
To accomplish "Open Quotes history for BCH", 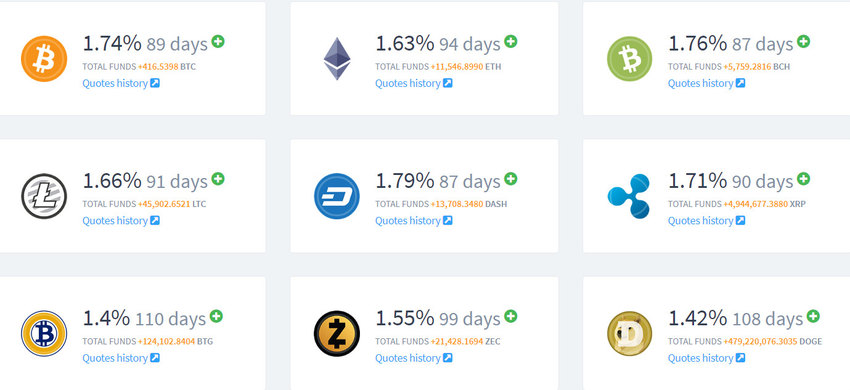I will click(706, 84).
